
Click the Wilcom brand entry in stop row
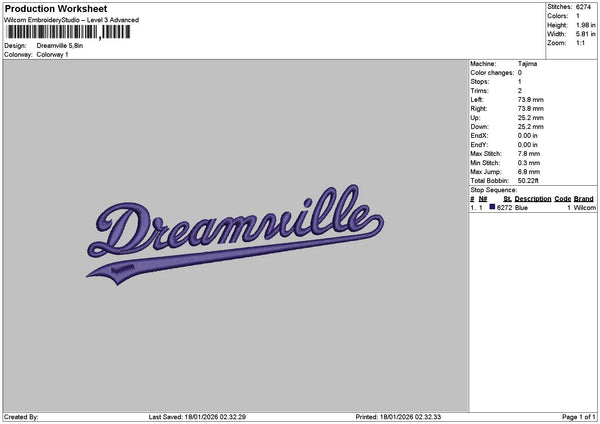584,207
